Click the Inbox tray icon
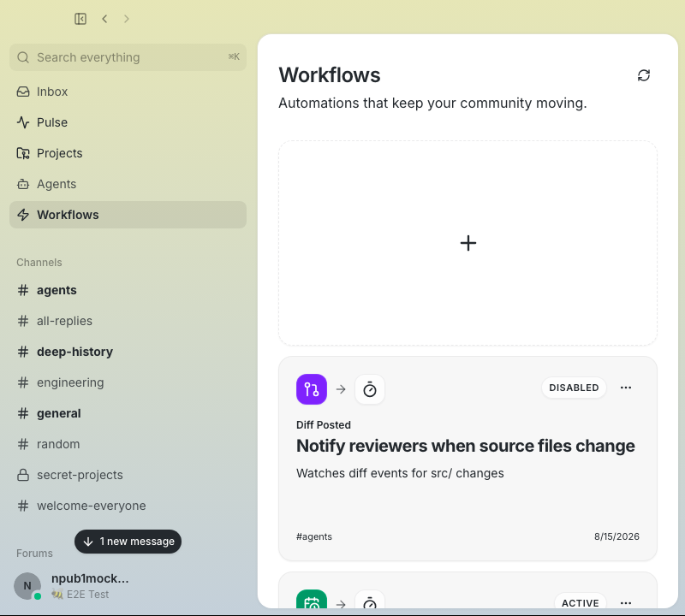Image resolution: width=685 pixels, height=616 pixels. click(23, 92)
